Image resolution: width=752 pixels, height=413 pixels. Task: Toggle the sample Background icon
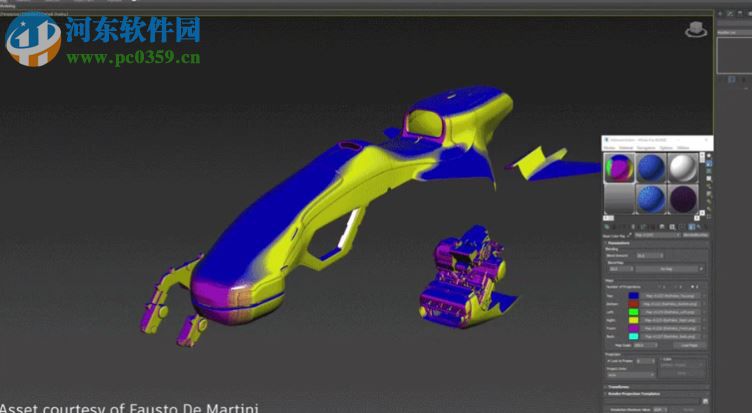[x=709, y=171]
